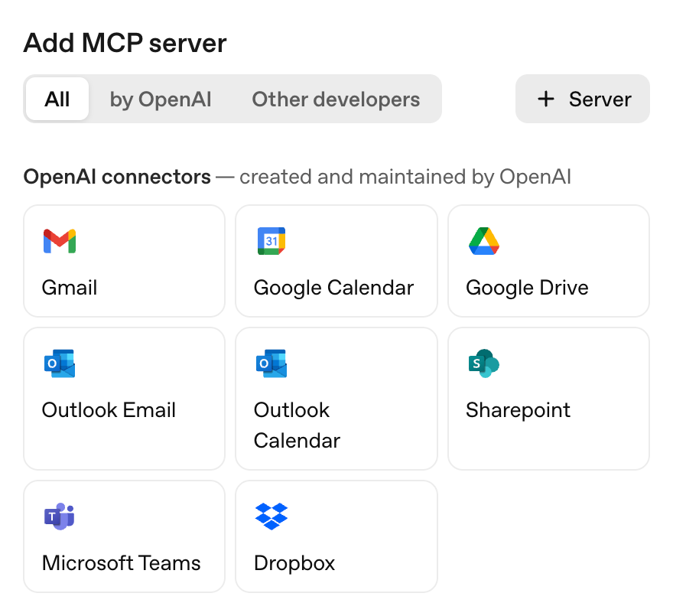Select the Dropbox connector label

(x=294, y=563)
